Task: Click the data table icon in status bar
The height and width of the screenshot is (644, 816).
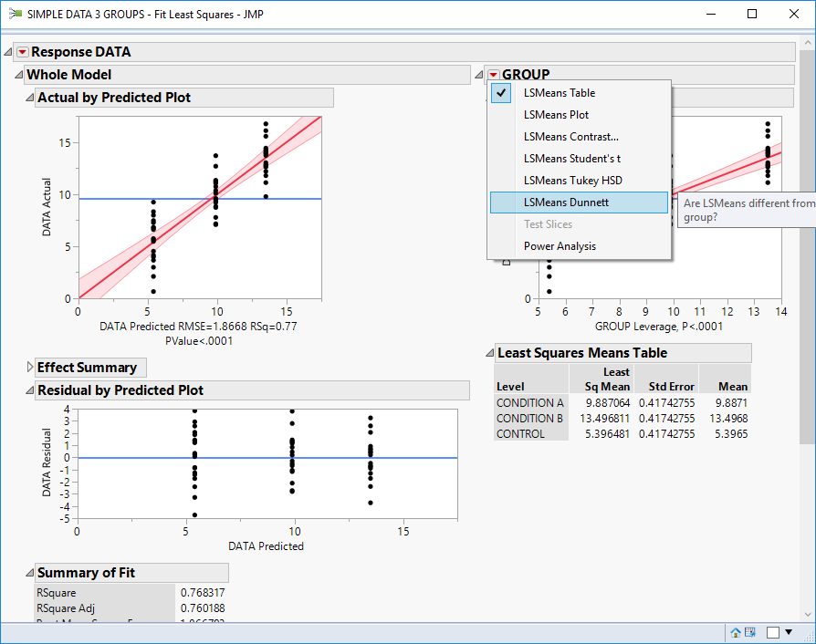Action: [751, 632]
